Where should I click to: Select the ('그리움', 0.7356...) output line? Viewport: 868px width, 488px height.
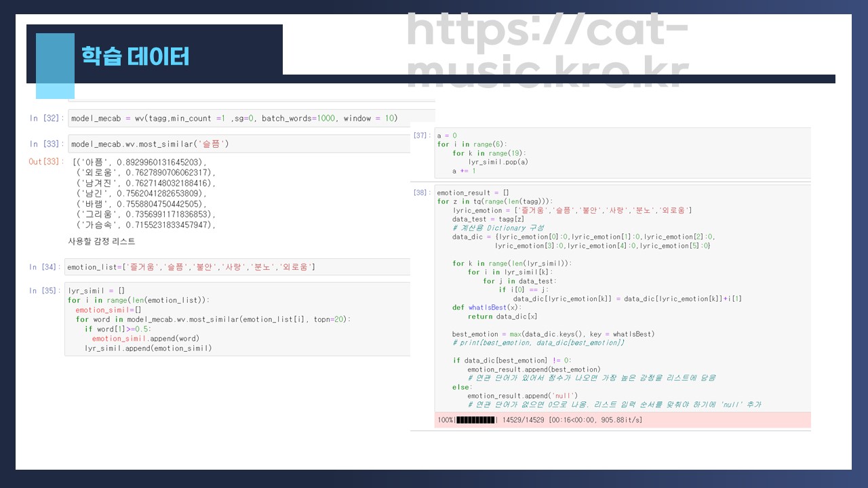click(x=145, y=214)
